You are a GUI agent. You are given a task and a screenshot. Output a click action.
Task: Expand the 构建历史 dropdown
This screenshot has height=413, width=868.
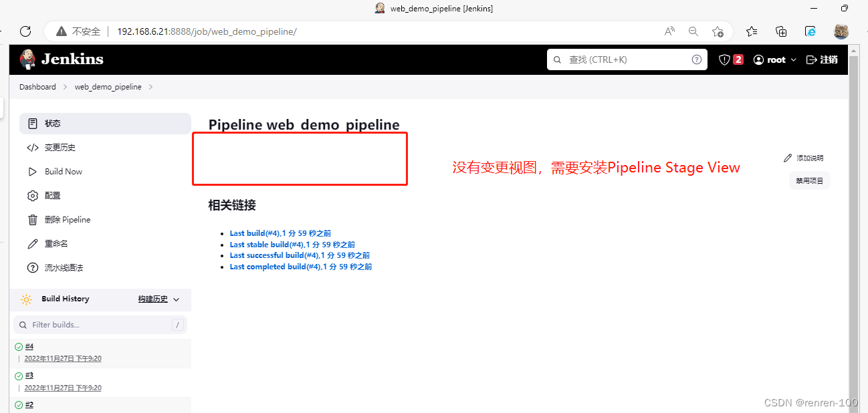click(x=159, y=299)
